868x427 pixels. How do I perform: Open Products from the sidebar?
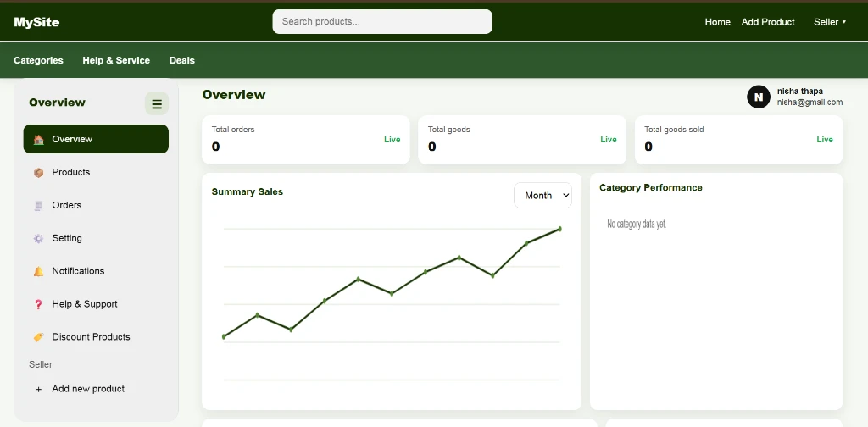pos(96,172)
